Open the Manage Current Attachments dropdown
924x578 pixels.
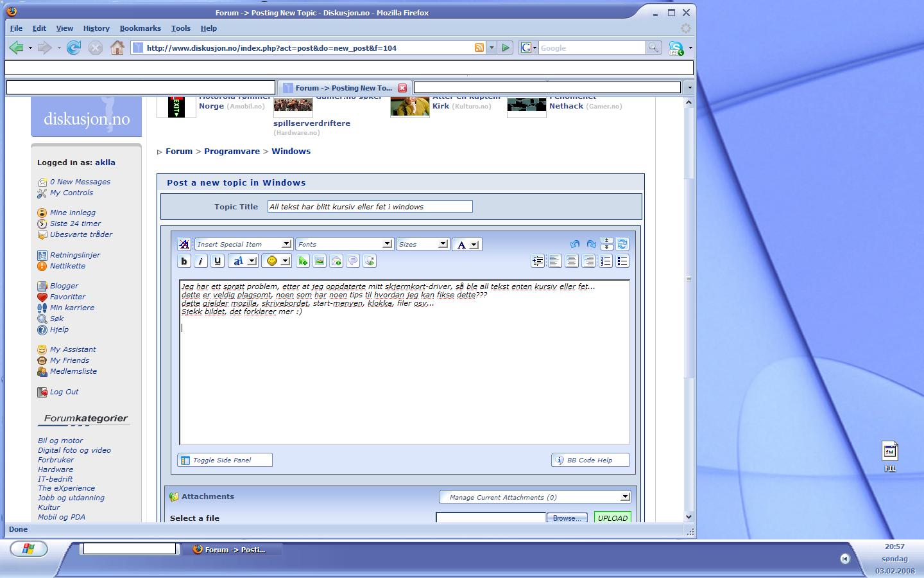(x=535, y=497)
